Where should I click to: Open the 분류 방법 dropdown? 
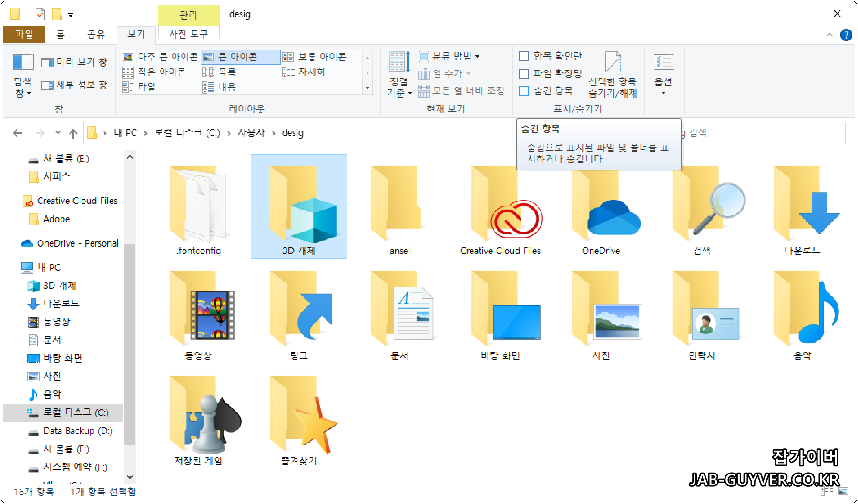coord(449,56)
